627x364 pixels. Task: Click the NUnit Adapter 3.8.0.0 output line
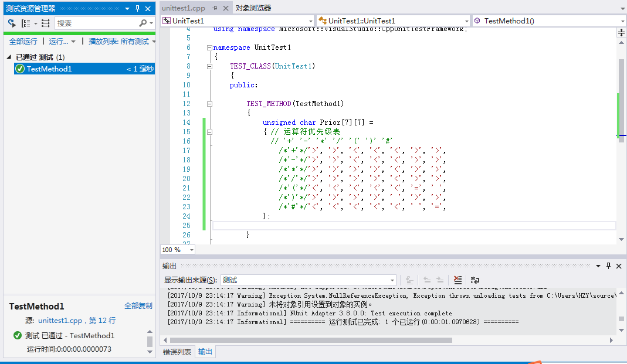pyautogui.click(x=310, y=313)
